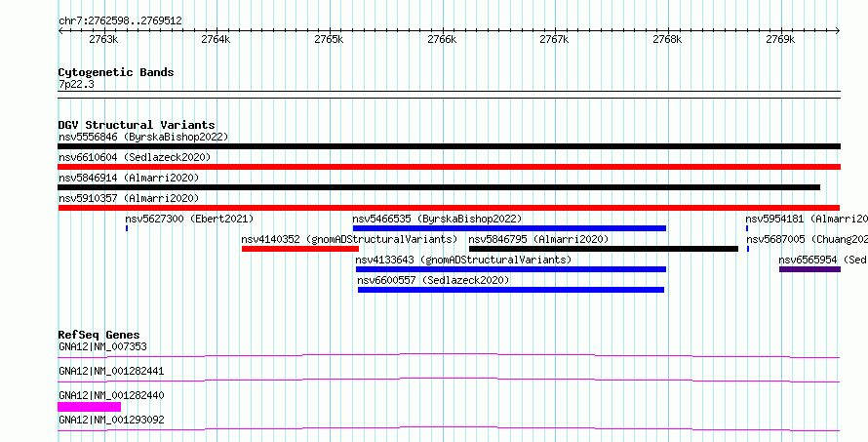The height and width of the screenshot is (442, 868).
Task: Select the nsv5466535 blue variant bar
Action: (x=509, y=228)
